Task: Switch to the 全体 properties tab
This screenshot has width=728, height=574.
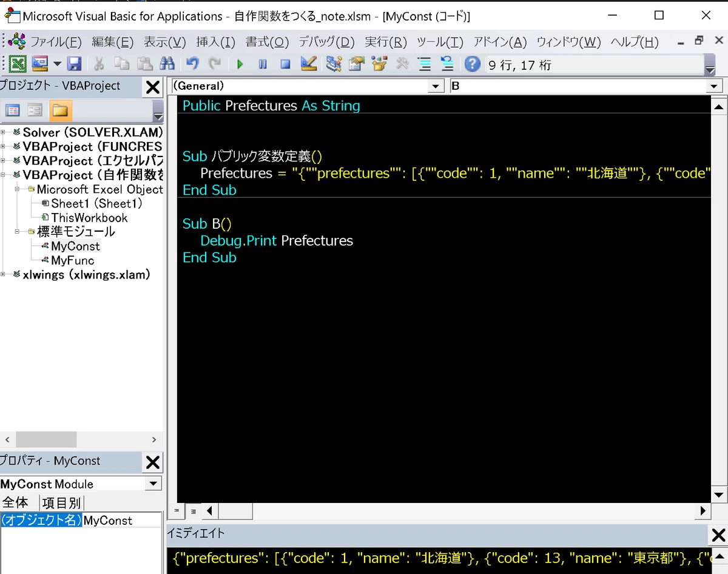Action: [x=16, y=502]
